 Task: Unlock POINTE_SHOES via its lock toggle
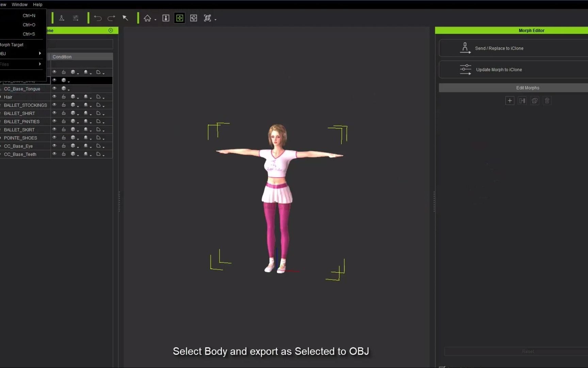coord(64,138)
